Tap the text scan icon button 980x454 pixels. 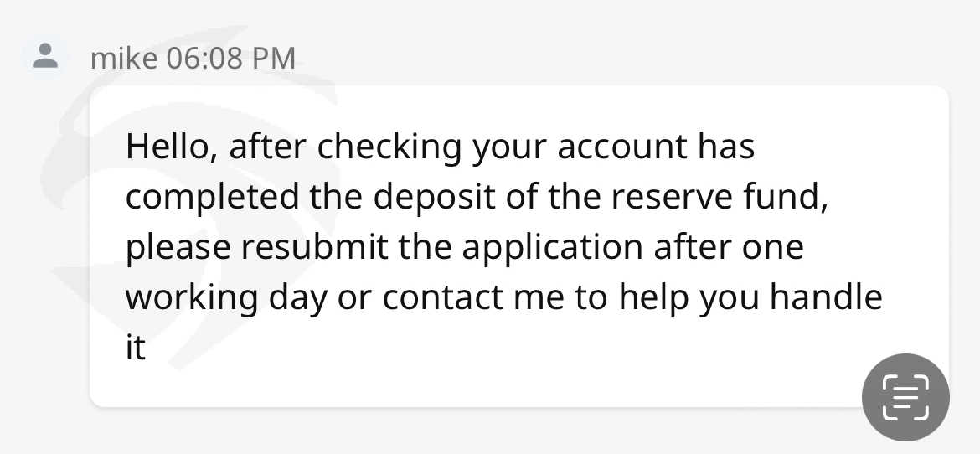coord(905,398)
